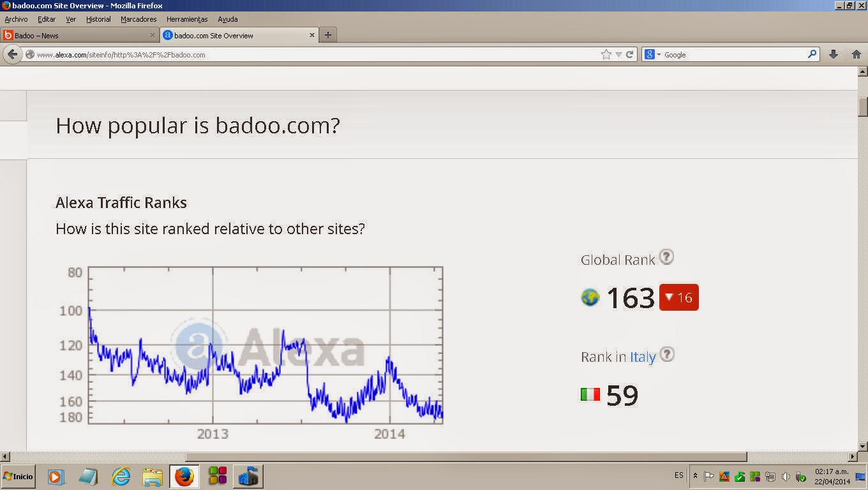Screen dimensions: 868x490
Task: Click the horizontal scrollbar thumb
Action: click(x=466, y=456)
